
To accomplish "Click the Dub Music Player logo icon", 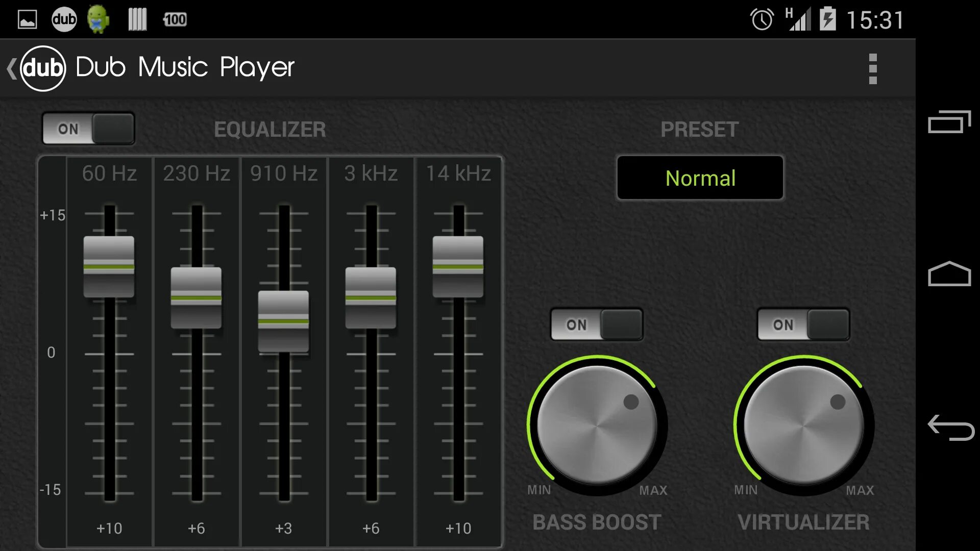I will pos(42,67).
